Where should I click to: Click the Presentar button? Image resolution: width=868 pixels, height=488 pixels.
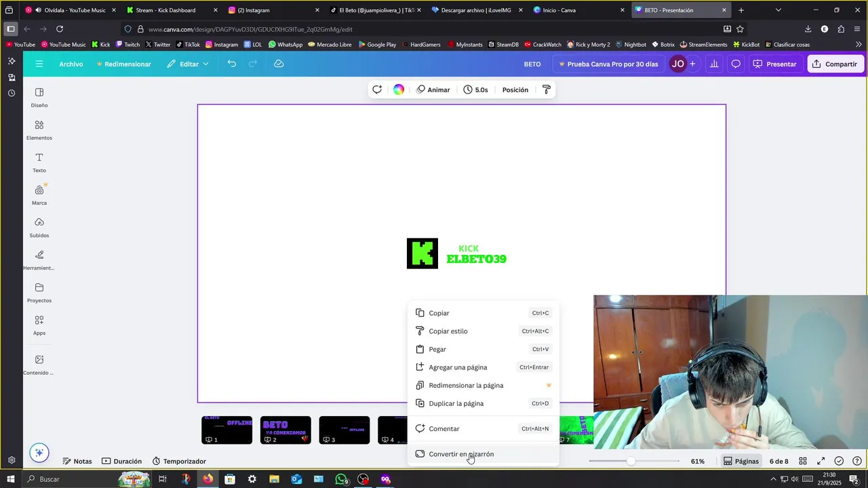pyautogui.click(x=775, y=64)
